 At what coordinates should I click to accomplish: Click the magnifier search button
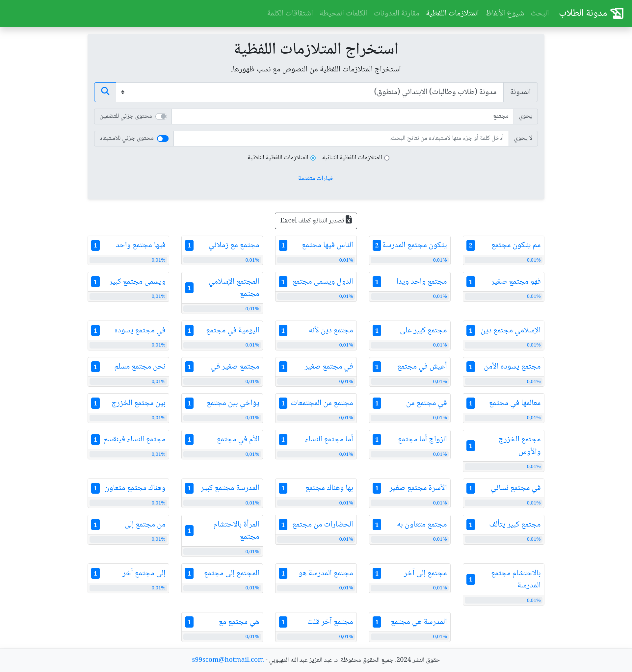[105, 92]
